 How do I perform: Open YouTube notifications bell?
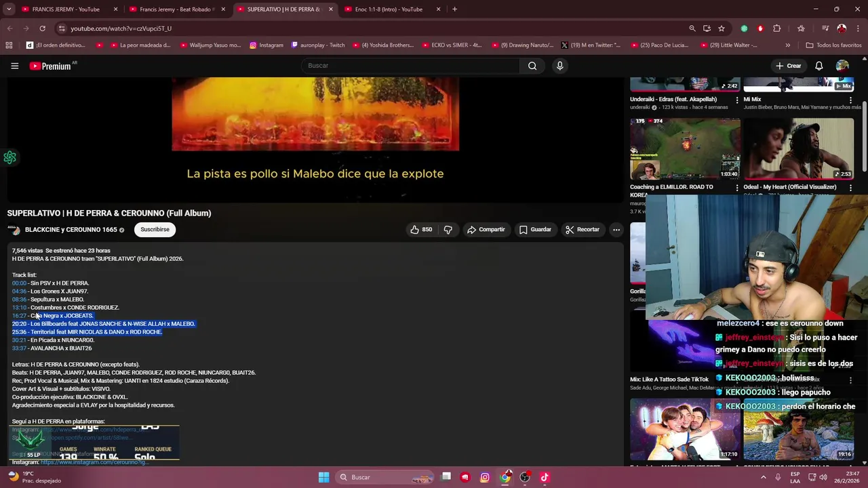tap(818, 66)
